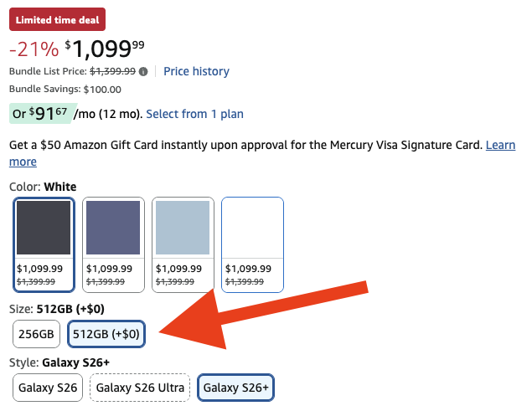
Task: Choose the Galaxy S26 Ultra style
Action: [139, 388]
